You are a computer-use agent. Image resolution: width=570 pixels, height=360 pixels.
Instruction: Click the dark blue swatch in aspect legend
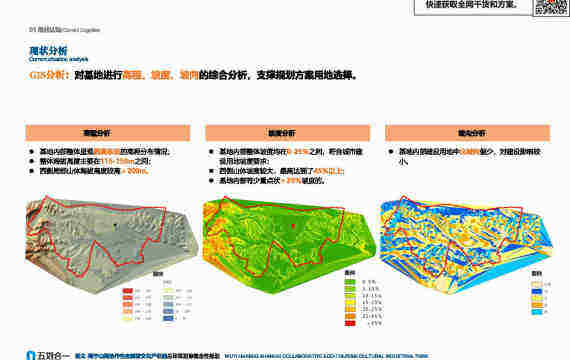(537, 291)
